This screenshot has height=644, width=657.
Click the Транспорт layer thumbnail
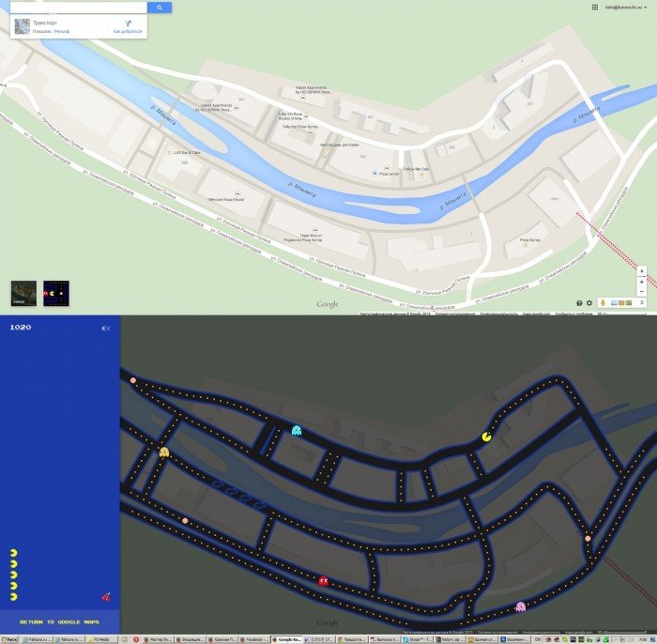[23, 26]
